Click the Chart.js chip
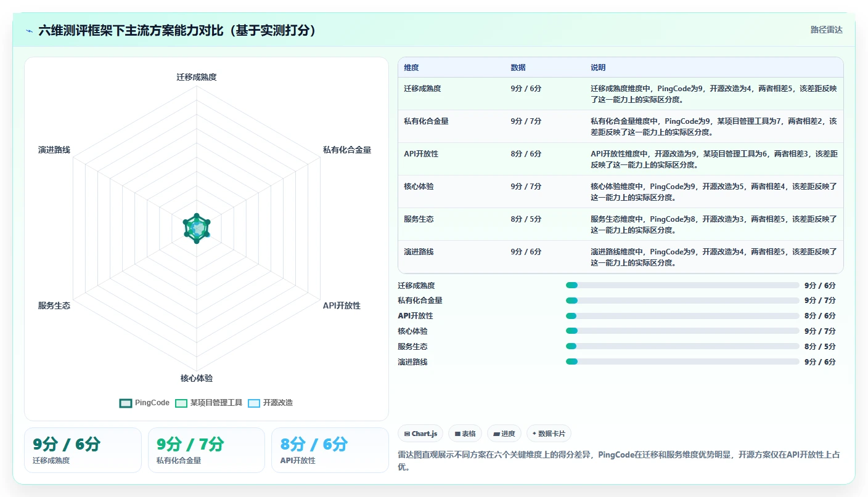 [x=420, y=434]
